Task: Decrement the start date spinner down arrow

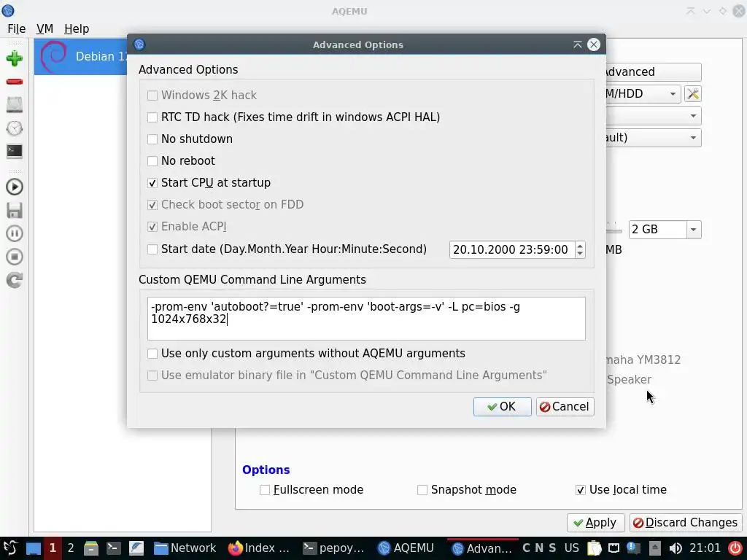Action: [580, 253]
